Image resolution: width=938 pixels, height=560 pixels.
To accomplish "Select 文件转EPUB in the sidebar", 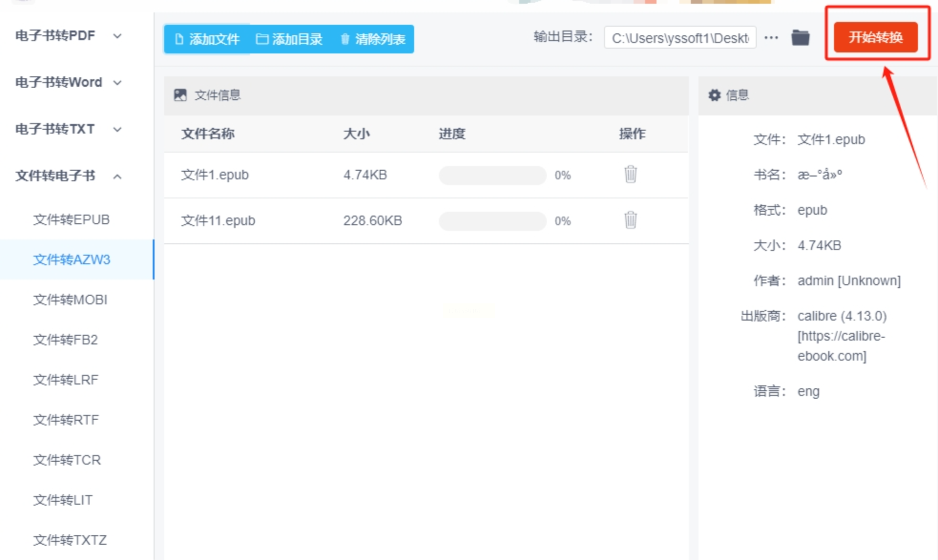I will [x=72, y=219].
